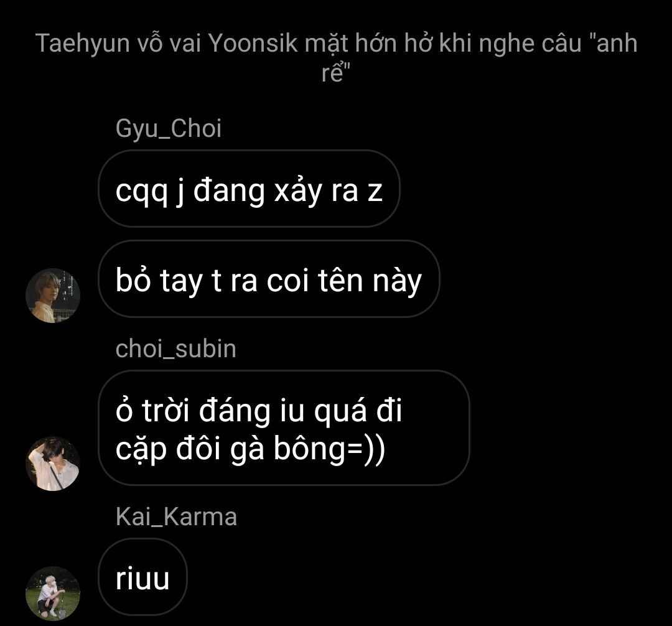Open Gyu_Choi's profile picture avatar
Viewport: 672px width, 626px height.
pos(53,296)
